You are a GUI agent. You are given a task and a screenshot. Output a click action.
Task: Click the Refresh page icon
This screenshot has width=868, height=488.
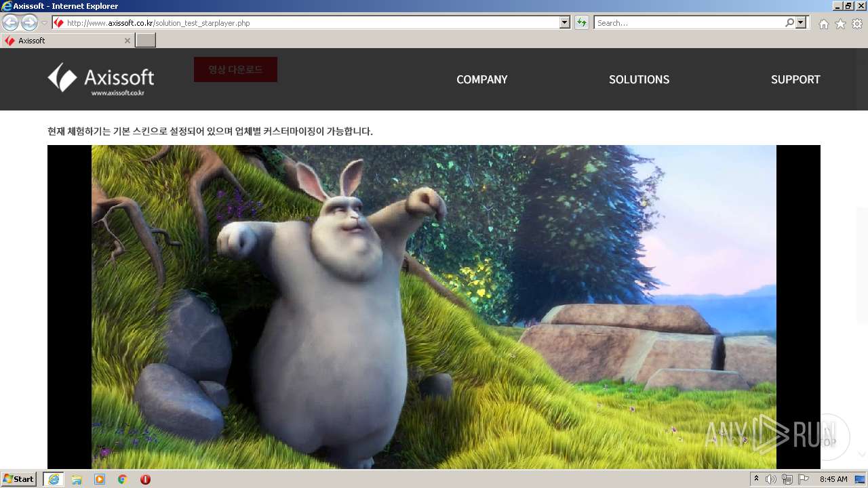tap(581, 23)
